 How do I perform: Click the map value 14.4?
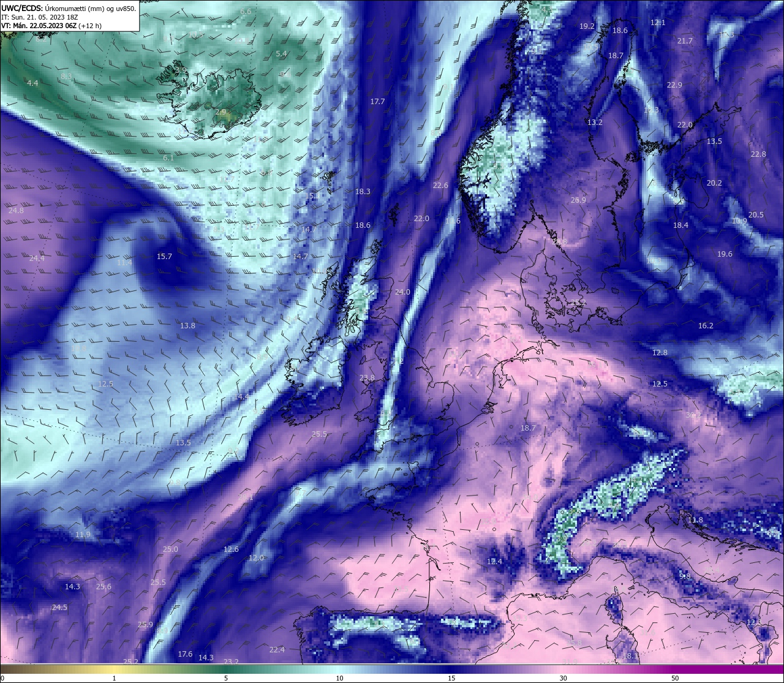(241, 397)
